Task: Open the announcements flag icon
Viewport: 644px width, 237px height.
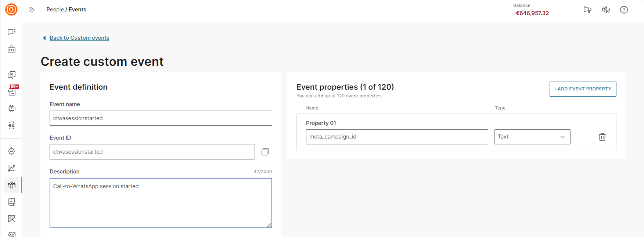Action: click(x=587, y=10)
